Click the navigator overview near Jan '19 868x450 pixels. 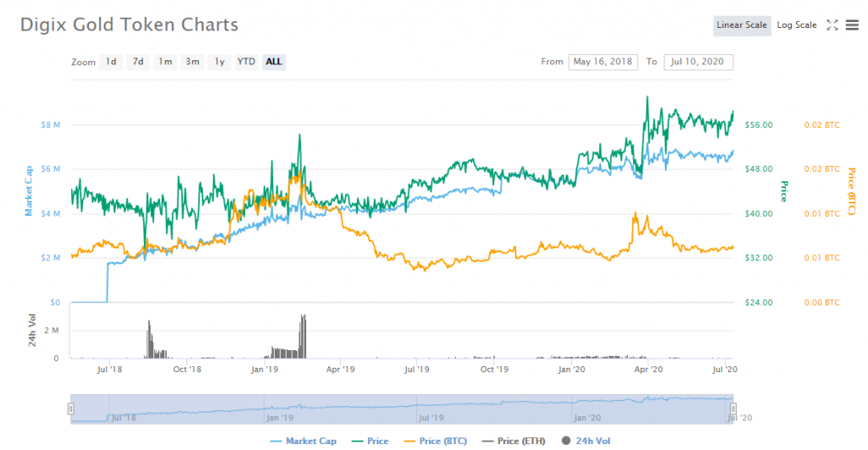pos(280,418)
